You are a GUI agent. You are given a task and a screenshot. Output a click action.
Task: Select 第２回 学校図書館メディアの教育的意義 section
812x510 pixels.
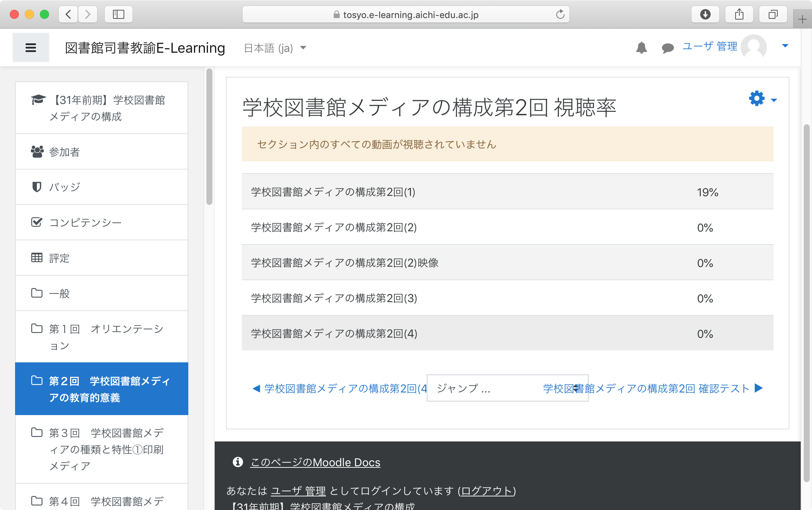pos(102,389)
